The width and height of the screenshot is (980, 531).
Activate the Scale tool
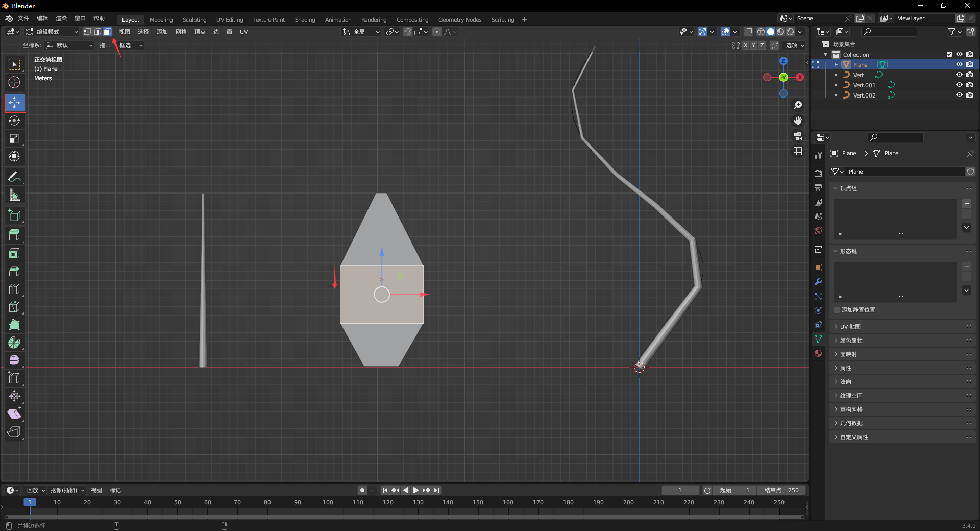point(14,138)
